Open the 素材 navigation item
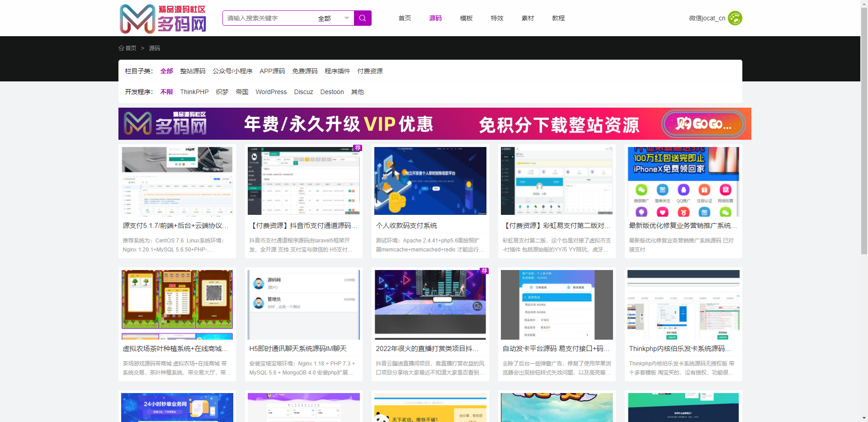Image resolution: width=868 pixels, height=422 pixels. [x=528, y=18]
